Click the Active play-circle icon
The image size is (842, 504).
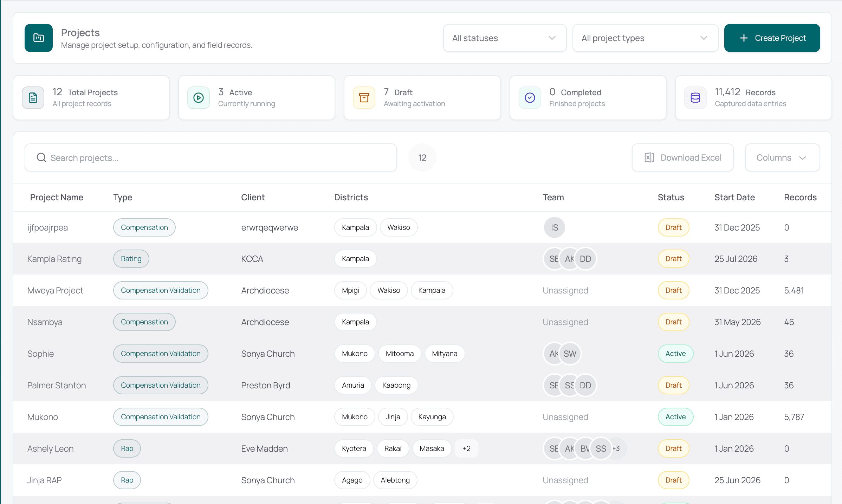pos(199,98)
